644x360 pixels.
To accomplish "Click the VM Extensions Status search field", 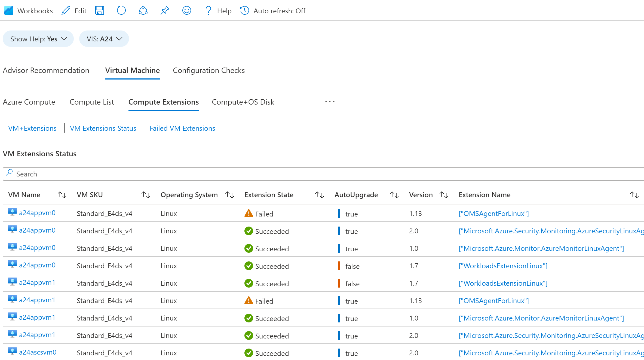I will click(324, 174).
